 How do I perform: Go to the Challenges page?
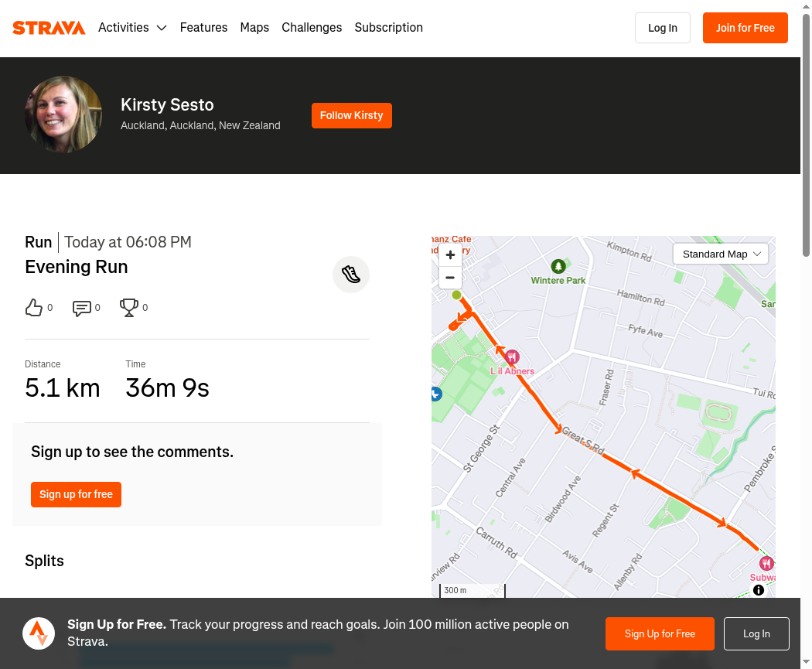[x=312, y=27]
